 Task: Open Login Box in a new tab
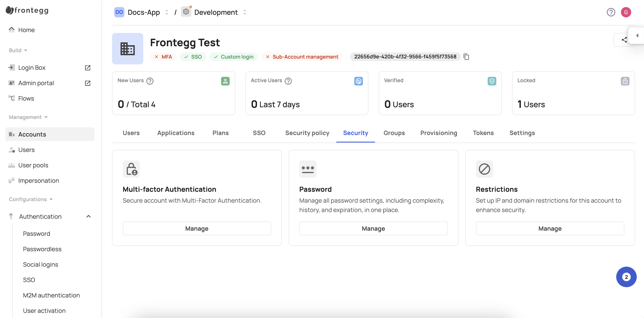(x=87, y=68)
